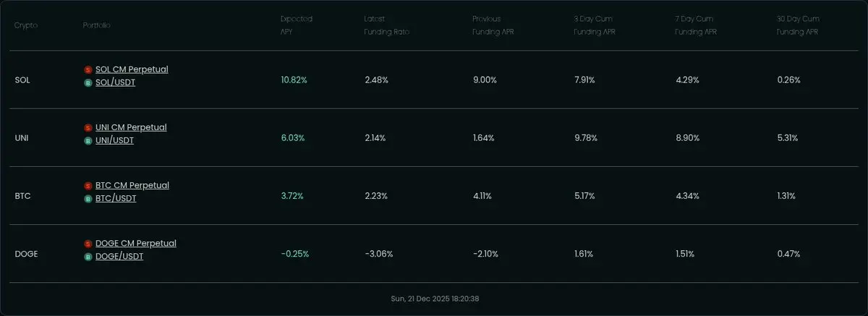Click the green B icon beside SOL/USDT

coord(88,82)
